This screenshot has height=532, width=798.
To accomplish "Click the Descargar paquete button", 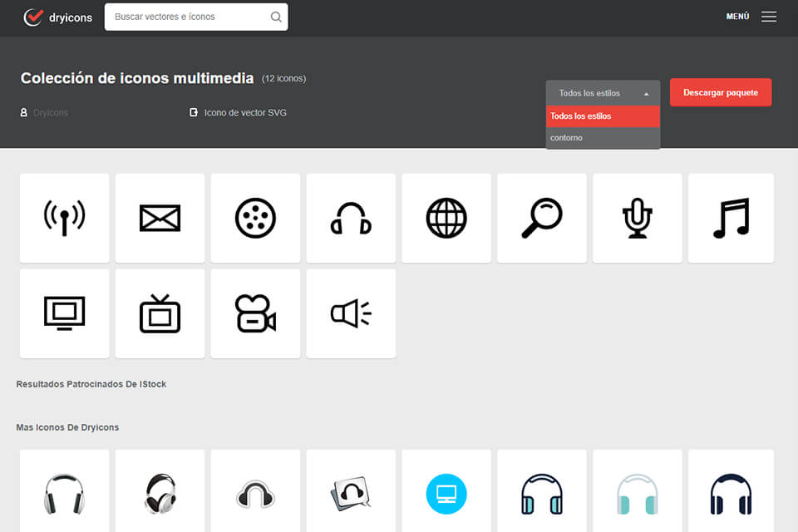I will pyautogui.click(x=720, y=92).
